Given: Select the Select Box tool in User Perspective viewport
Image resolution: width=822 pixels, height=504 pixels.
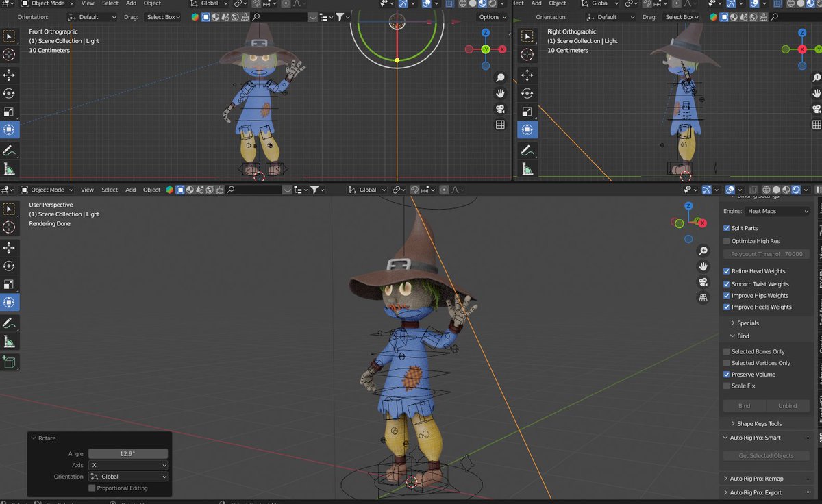Looking at the screenshot, I should (9, 209).
